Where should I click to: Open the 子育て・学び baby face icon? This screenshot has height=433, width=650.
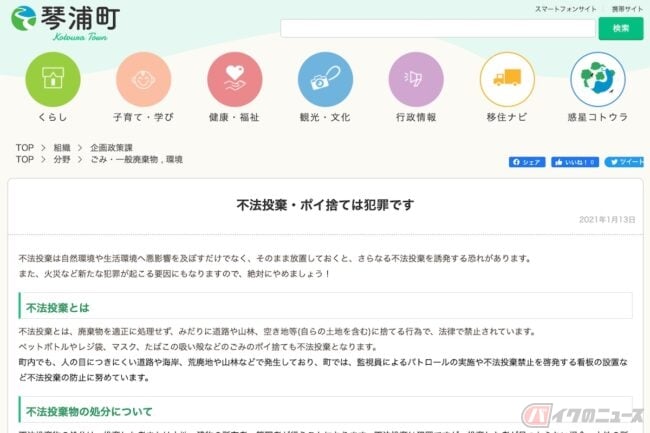(143, 79)
